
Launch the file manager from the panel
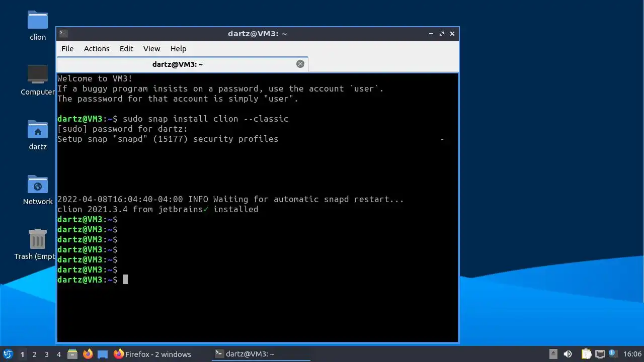click(72, 354)
